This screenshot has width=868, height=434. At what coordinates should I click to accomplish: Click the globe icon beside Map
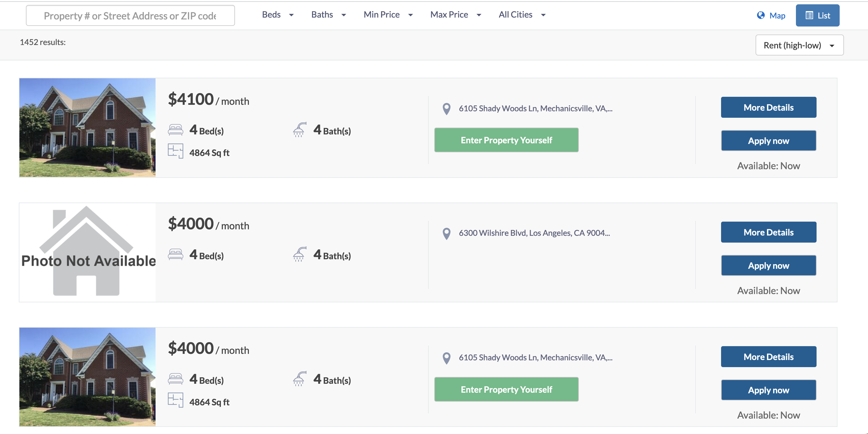[761, 15]
